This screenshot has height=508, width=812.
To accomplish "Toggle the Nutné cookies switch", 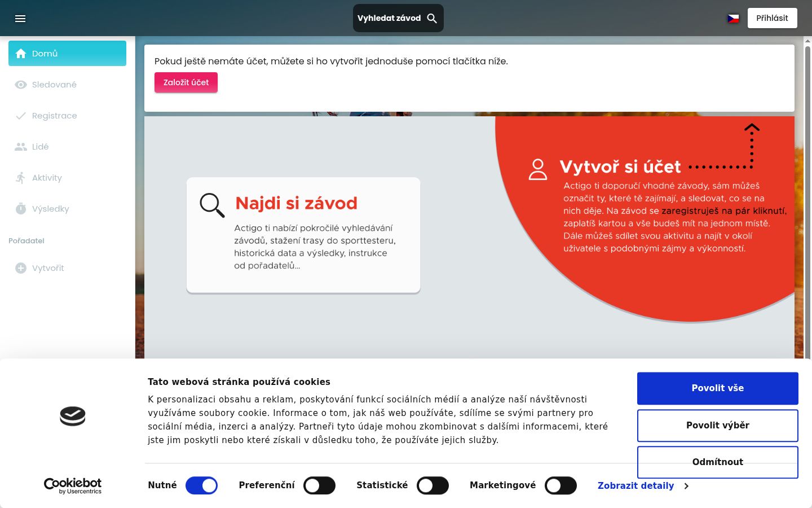I will (x=201, y=485).
